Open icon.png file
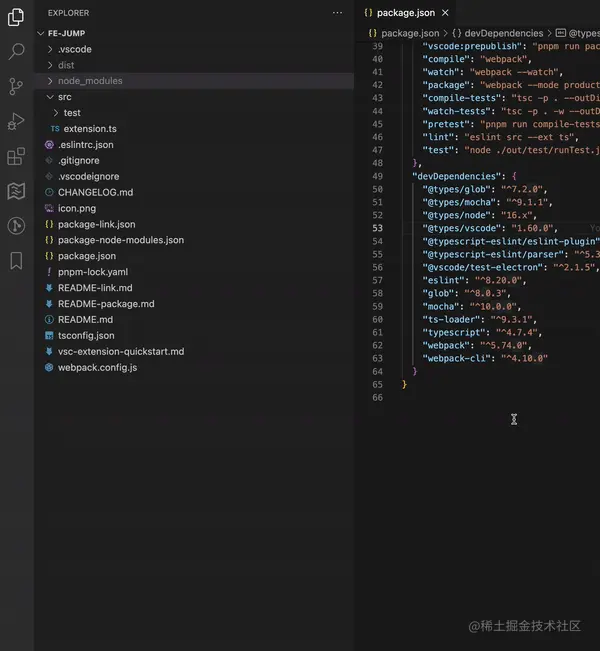600x651 pixels. (x=194, y=208)
